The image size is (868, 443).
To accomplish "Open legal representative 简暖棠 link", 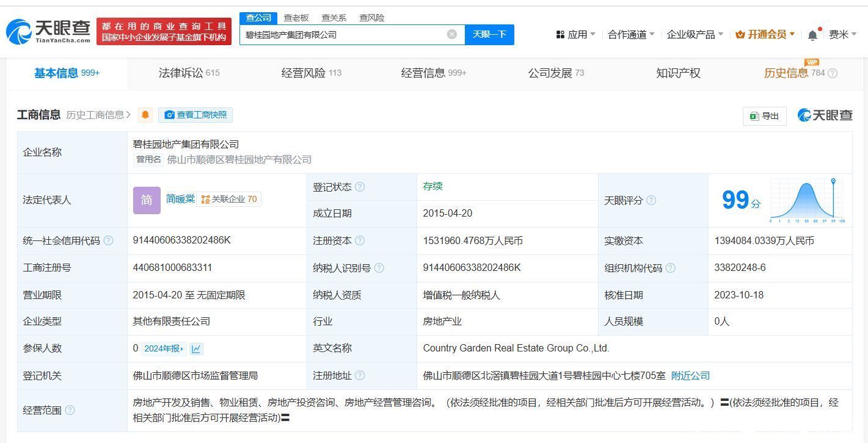I will (180, 199).
